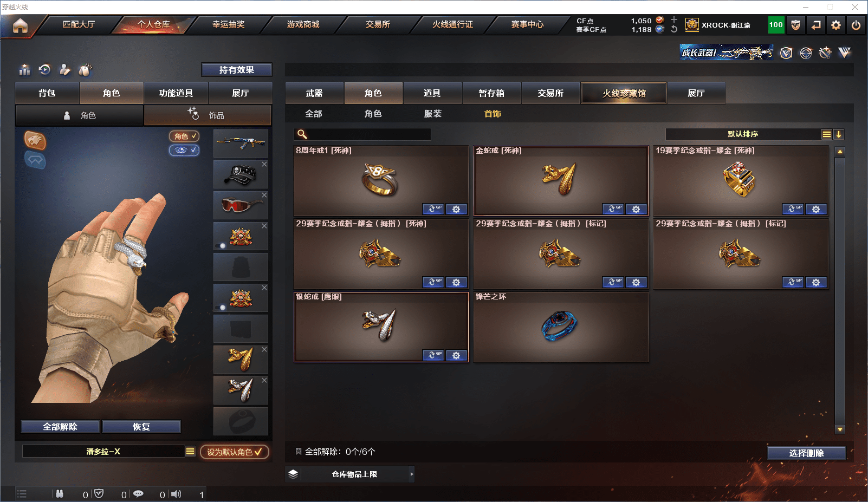Open settings gear in top-right bar
The width and height of the screenshot is (868, 502).
tap(836, 25)
